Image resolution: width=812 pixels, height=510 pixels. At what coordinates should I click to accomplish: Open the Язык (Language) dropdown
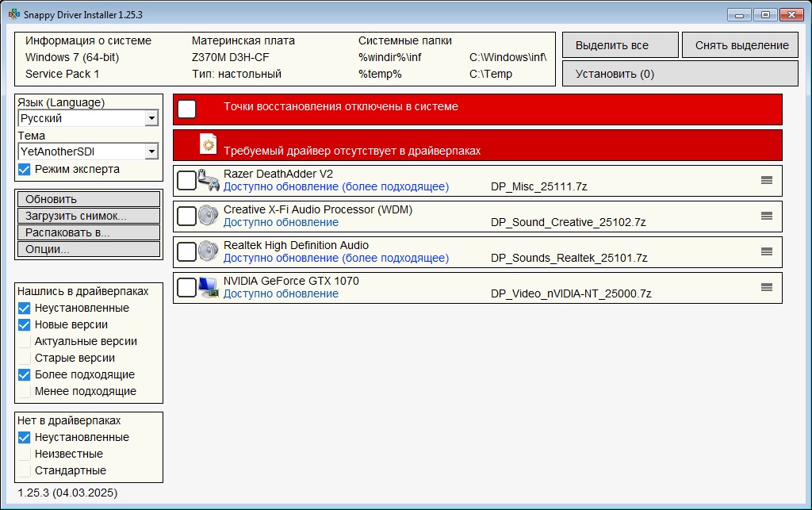coord(151,118)
